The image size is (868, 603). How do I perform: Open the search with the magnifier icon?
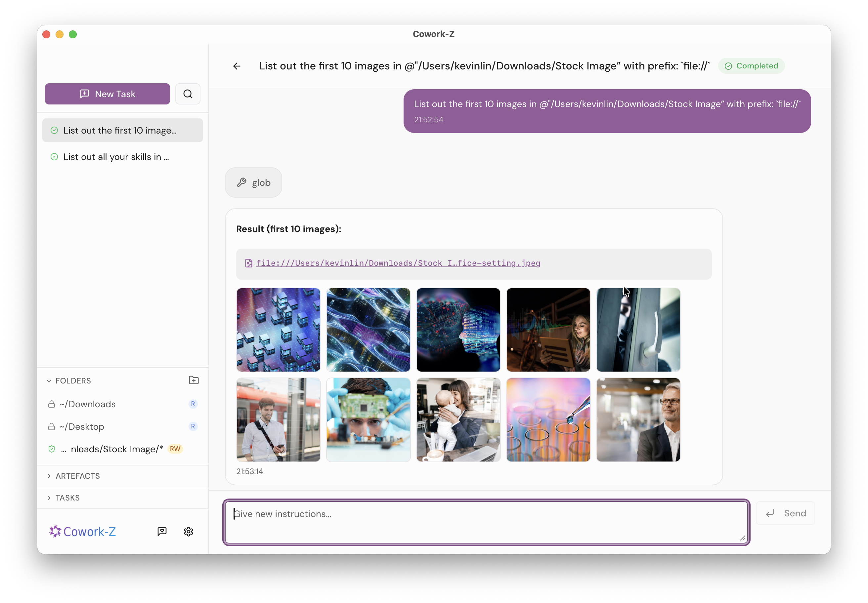click(x=188, y=94)
